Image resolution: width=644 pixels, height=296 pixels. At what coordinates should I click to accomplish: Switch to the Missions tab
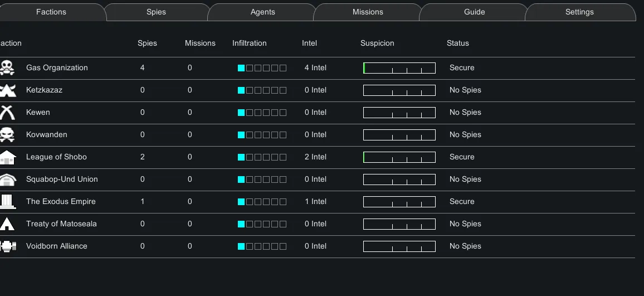368,12
